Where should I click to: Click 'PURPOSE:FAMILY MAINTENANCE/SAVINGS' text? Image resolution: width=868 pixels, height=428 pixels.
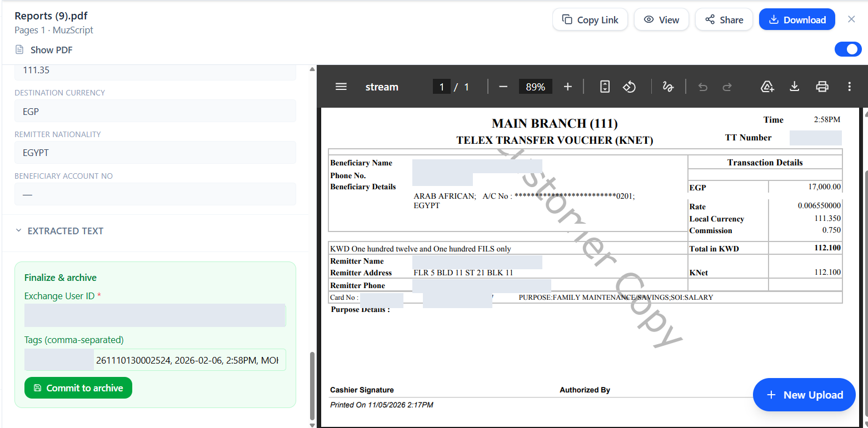pos(616,298)
